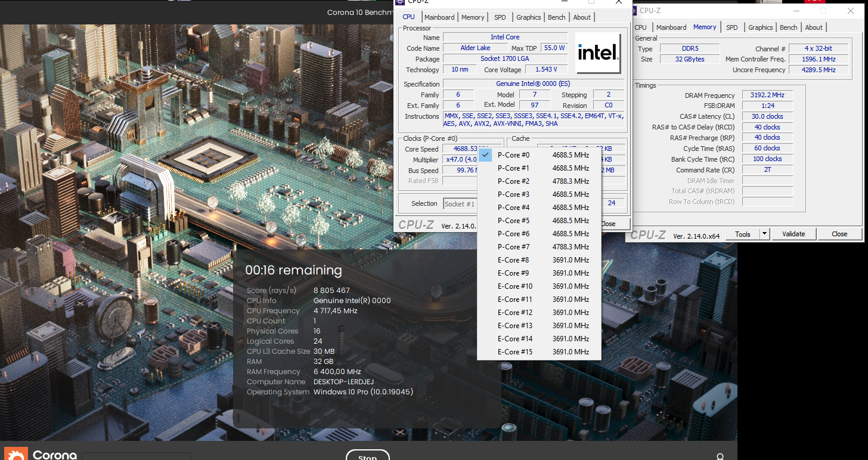Click the DRAM Frequency value 3192.2 MHz

[x=767, y=95]
